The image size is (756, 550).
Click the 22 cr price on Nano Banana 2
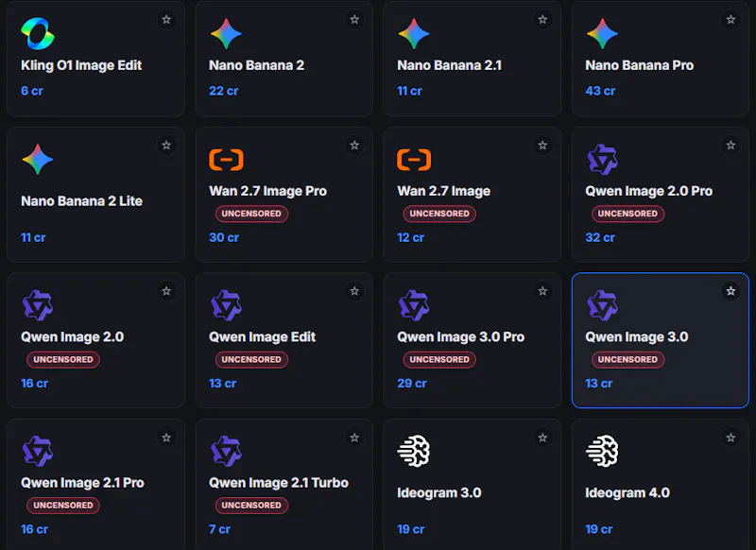tap(224, 91)
